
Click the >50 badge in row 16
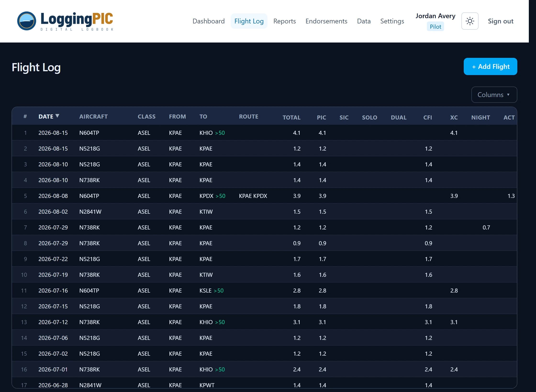coord(220,369)
